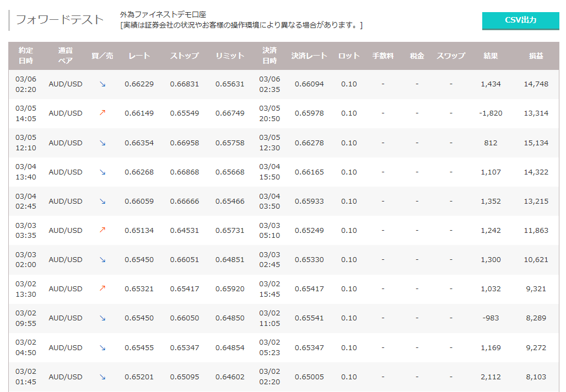
Task: Select the profit value 10,621
Action: (x=536, y=260)
